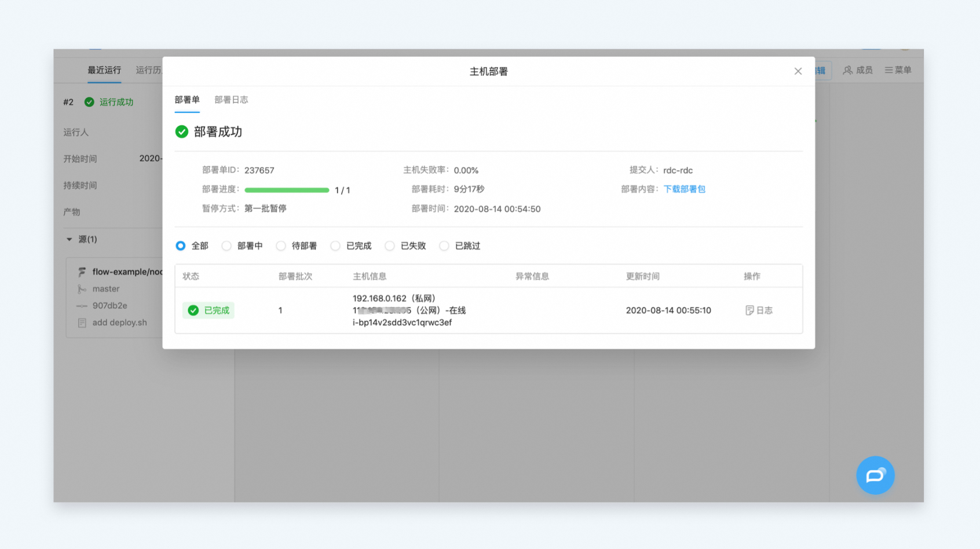Click the file icon next to add deploy.sh

[x=82, y=323]
